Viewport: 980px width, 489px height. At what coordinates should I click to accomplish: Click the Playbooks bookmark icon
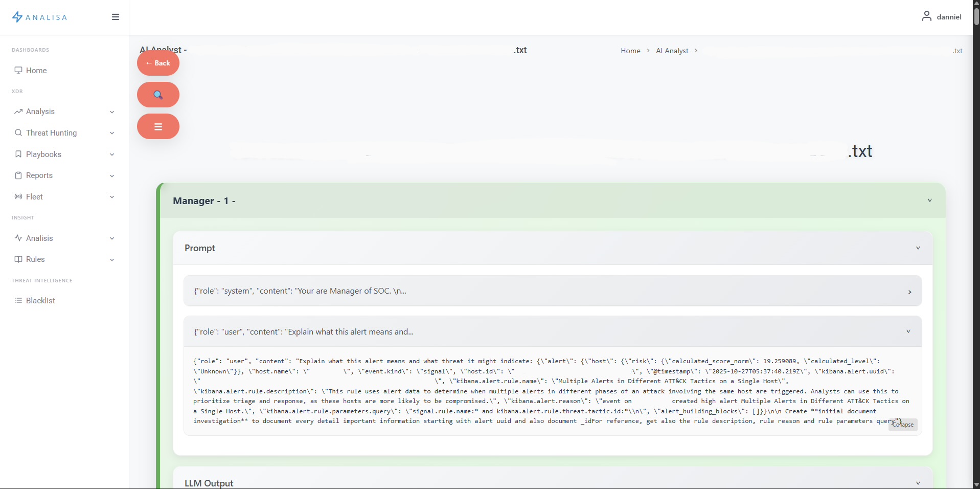coord(18,154)
